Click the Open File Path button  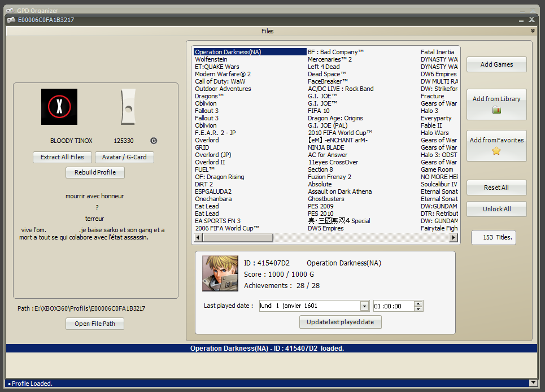[95, 324]
